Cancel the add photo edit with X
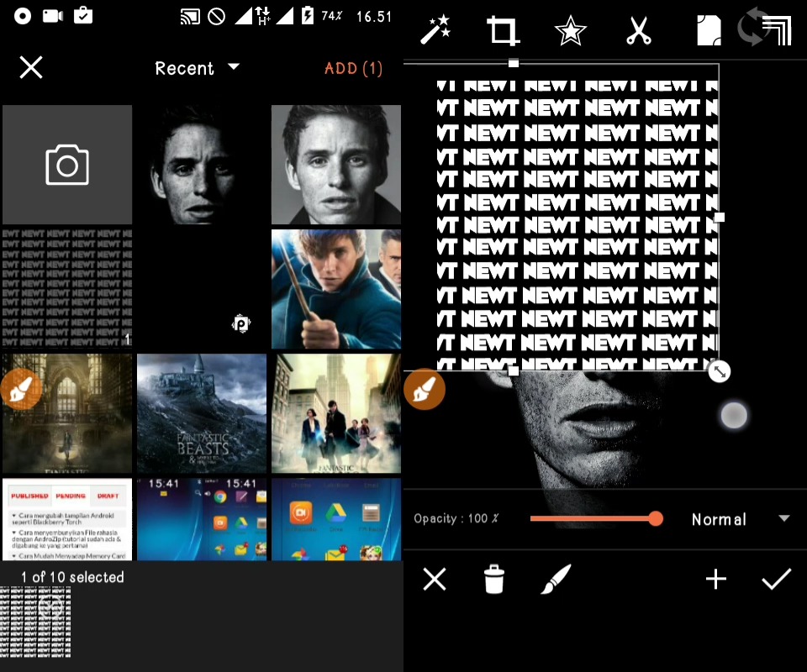Image resolution: width=807 pixels, height=672 pixels. pyautogui.click(x=435, y=580)
